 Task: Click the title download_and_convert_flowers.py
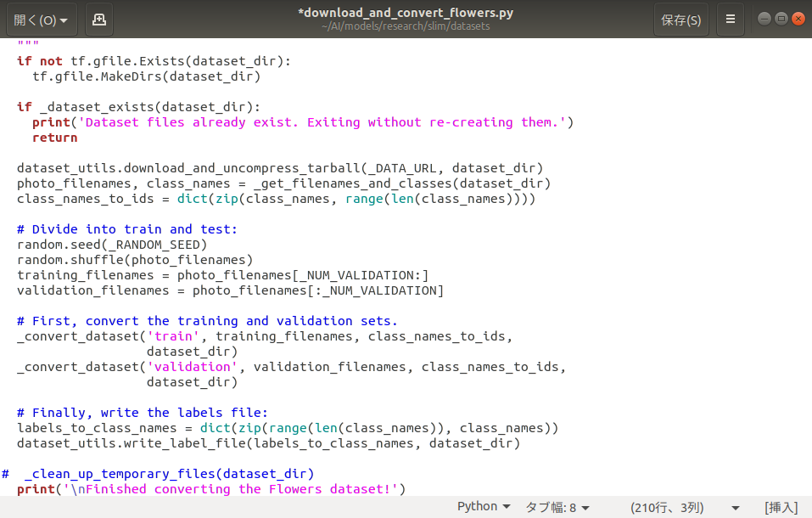[x=406, y=13]
